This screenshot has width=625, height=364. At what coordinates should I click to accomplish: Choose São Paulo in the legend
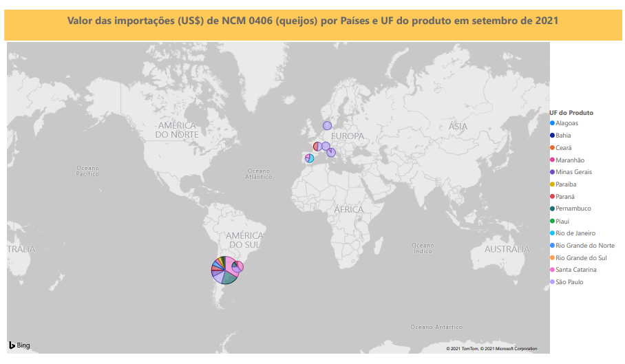tap(566, 282)
